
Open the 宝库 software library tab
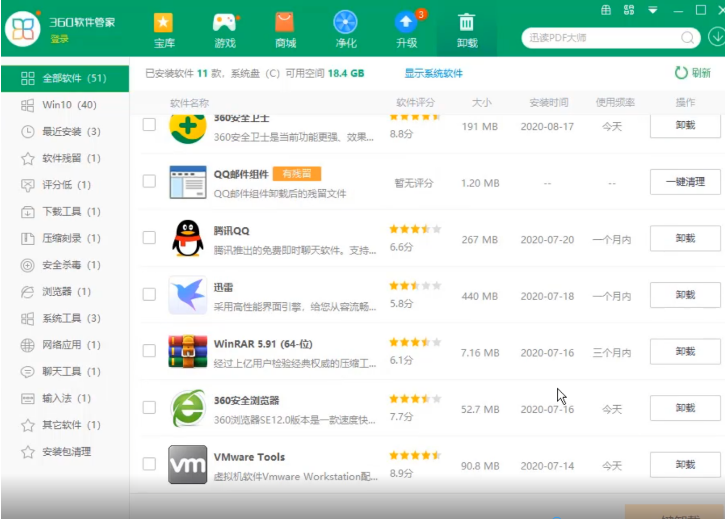163,30
